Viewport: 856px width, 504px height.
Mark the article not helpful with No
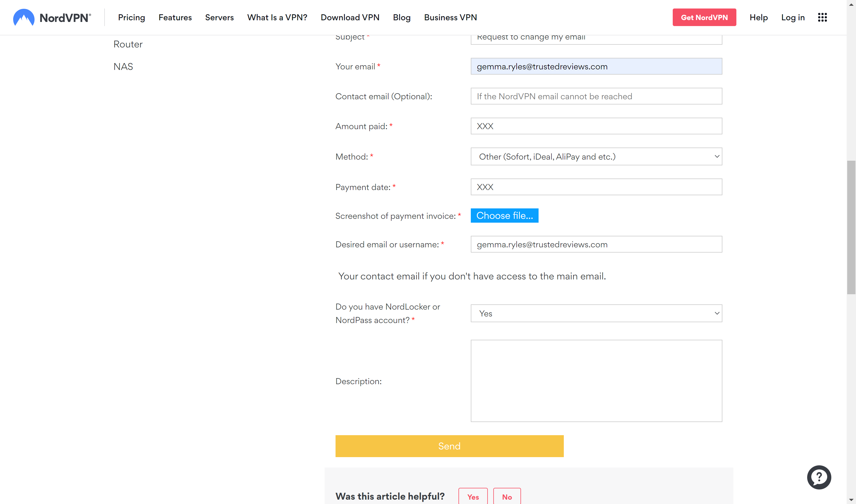pyautogui.click(x=507, y=497)
